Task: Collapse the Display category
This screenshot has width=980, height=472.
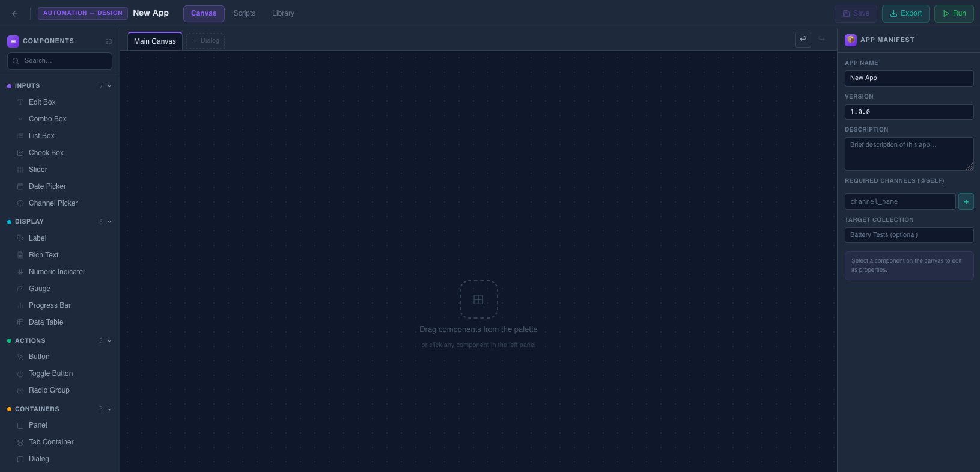Action: point(109,222)
